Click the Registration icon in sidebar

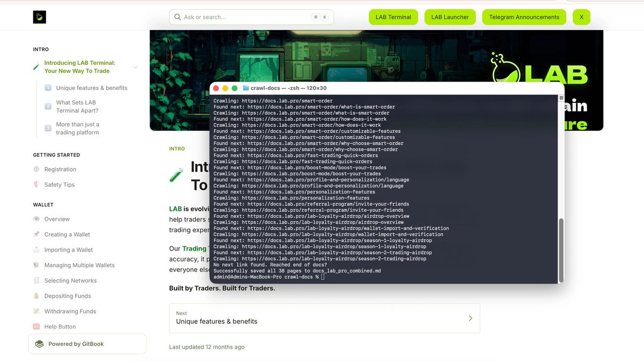pyautogui.click(x=36, y=169)
